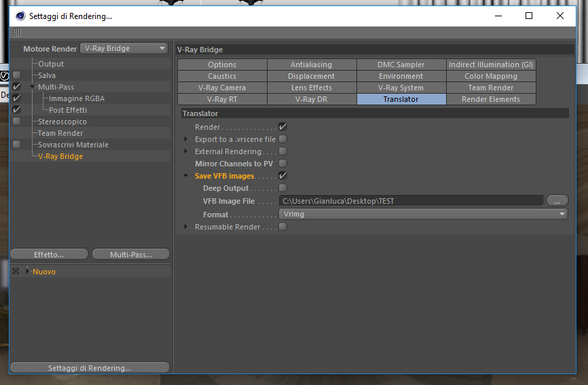The image size is (588, 385).
Task: Switch to the Antialiasing tab
Action: click(311, 65)
